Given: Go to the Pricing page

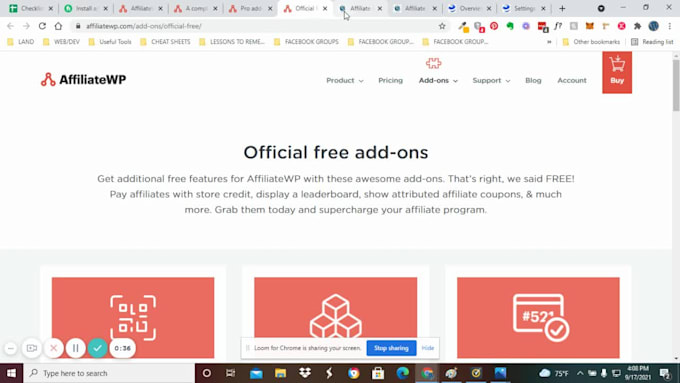Looking at the screenshot, I should click(390, 80).
